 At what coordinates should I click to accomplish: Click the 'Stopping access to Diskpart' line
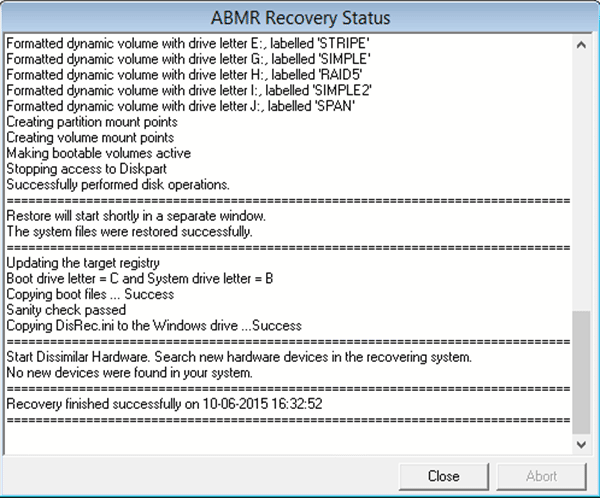coord(86,169)
